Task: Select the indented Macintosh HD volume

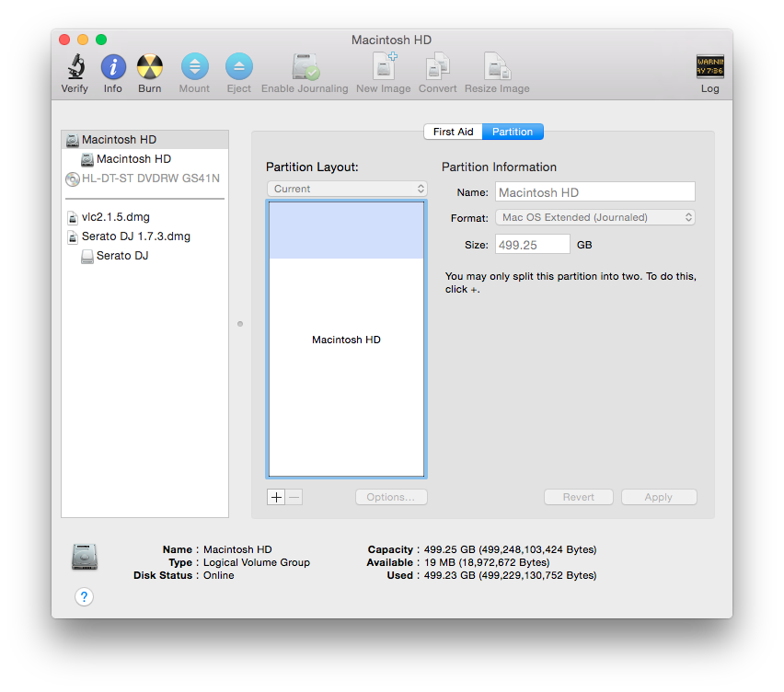Action: click(x=145, y=159)
